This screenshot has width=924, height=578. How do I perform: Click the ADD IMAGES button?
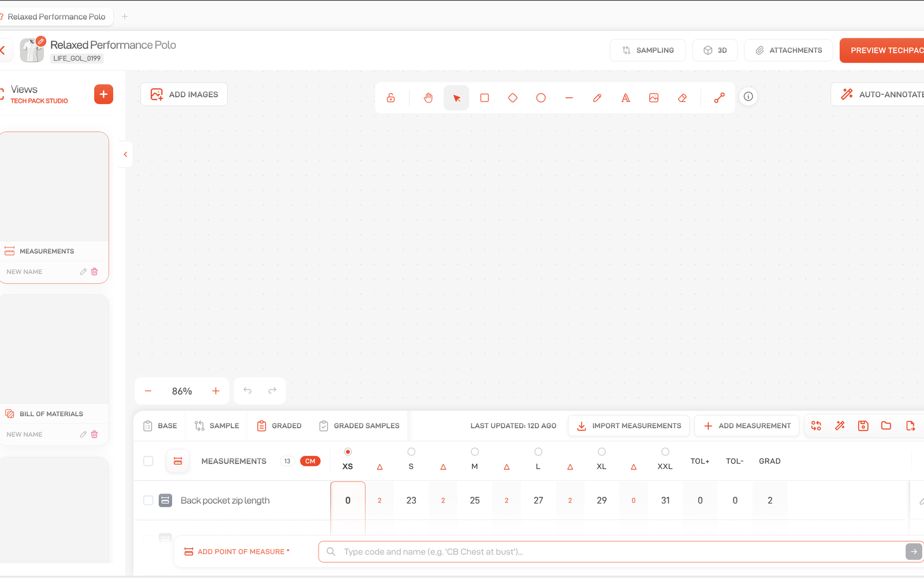pyautogui.click(x=184, y=94)
